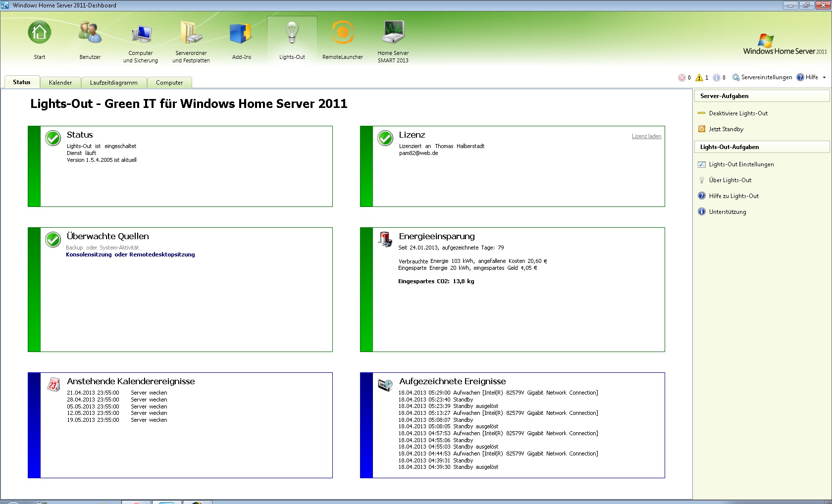This screenshot has width=832, height=504.
Task: Switch to the Kalender tab
Action: click(x=60, y=83)
